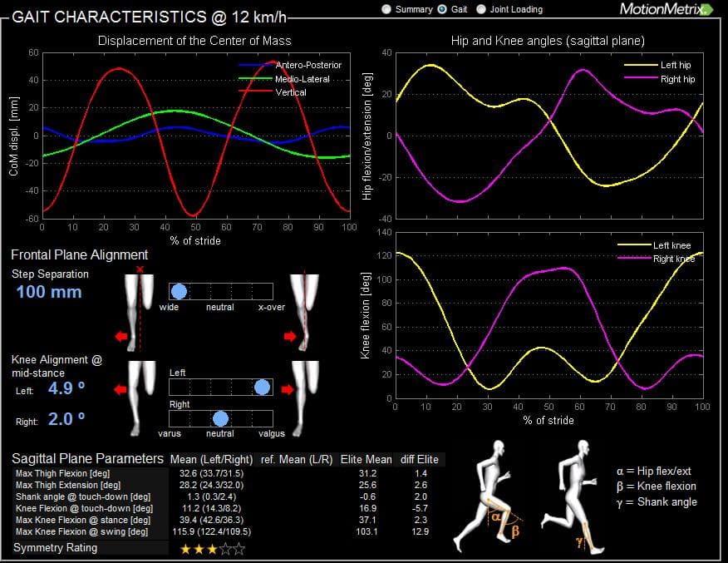Click the Max Knee Flexion @ stance row label
The width and height of the screenshot is (728, 563).
coord(83,520)
